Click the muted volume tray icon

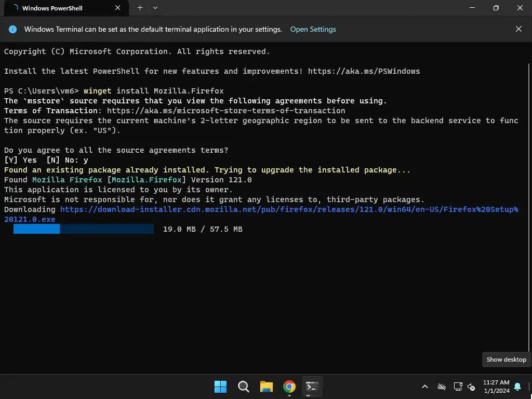point(471,387)
